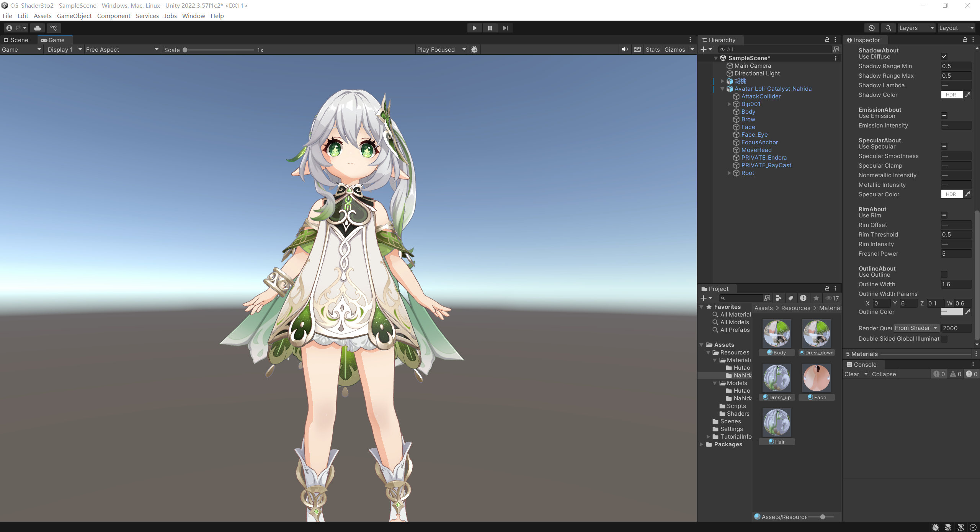This screenshot has height=532, width=980.
Task: Open the Layout dropdown
Action: pos(956,28)
